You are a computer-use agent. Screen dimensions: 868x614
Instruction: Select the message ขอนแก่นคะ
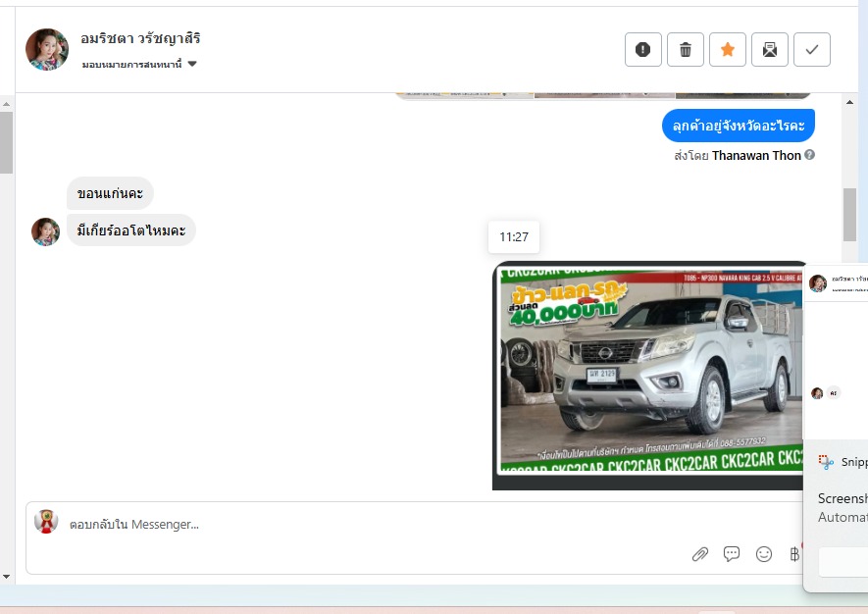tap(110, 193)
